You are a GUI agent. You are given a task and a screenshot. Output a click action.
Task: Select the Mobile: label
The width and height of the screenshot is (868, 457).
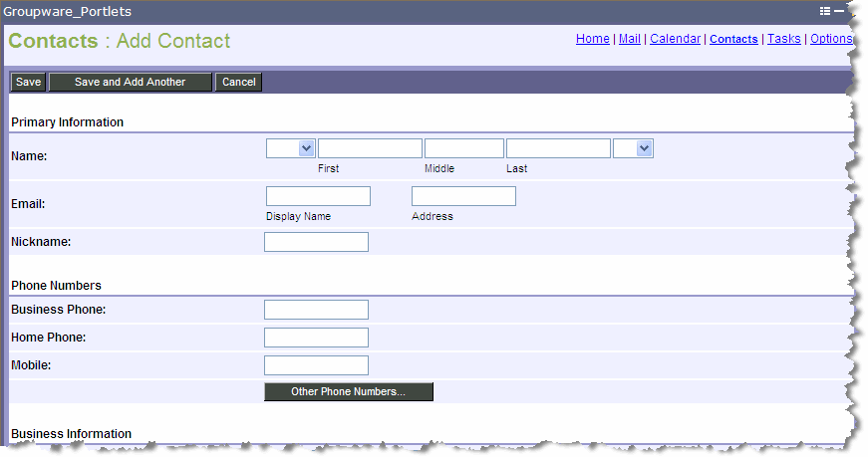pos(31,365)
